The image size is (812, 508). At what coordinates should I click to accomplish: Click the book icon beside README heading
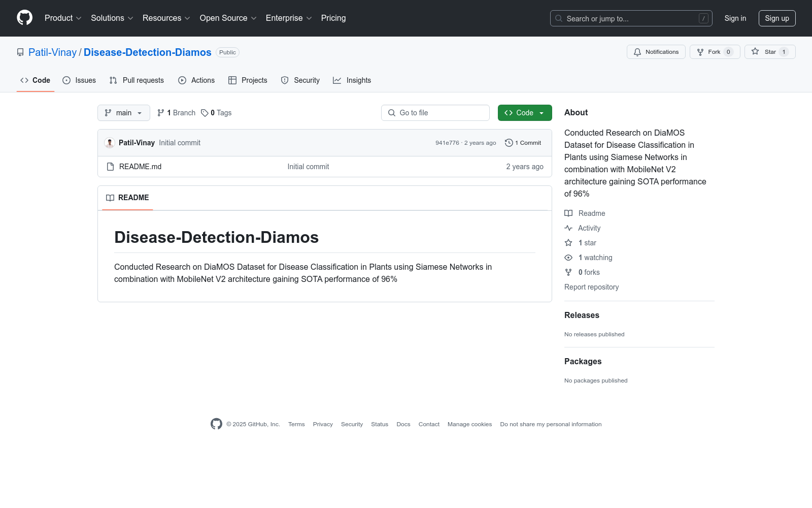pyautogui.click(x=110, y=198)
